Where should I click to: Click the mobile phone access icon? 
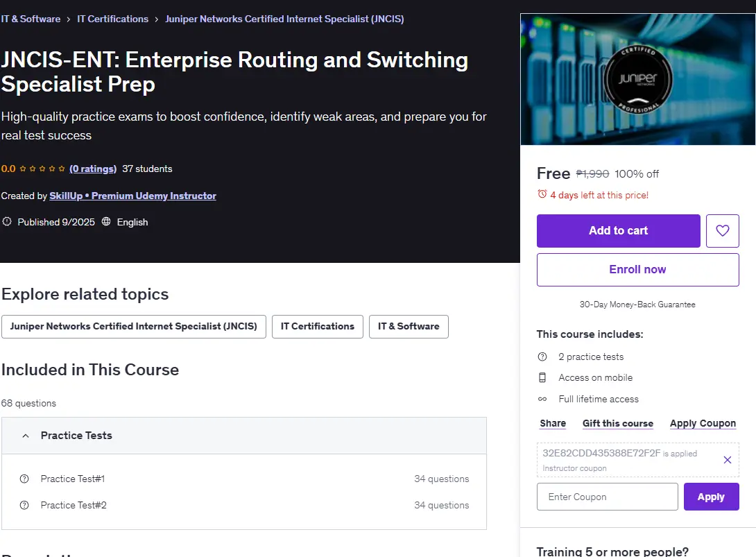[x=542, y=377]
